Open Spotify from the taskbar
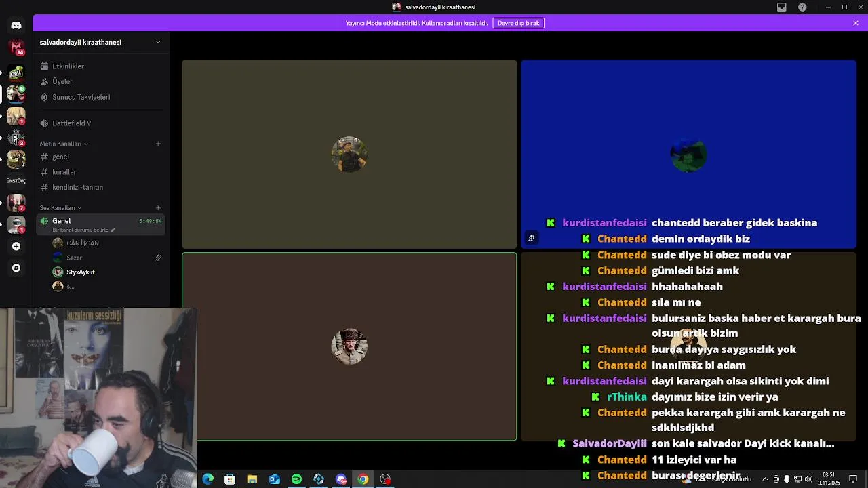868x488 pixels. click(x=296, y=479)
